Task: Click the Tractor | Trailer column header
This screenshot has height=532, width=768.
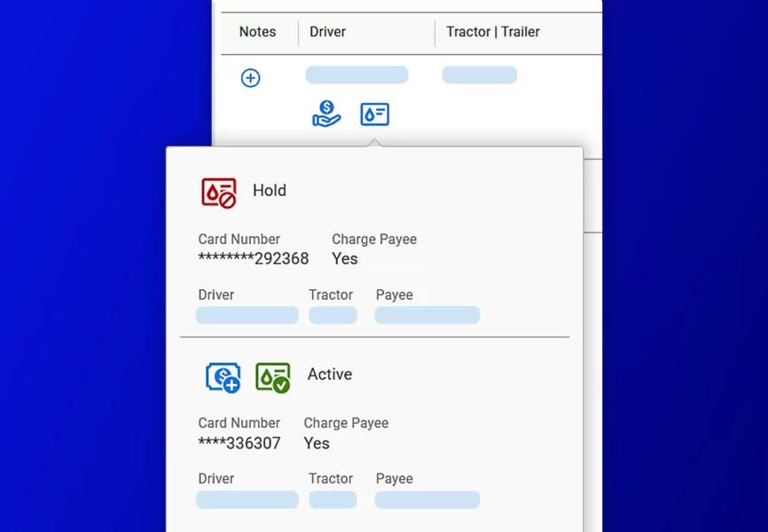Action: [493, 32]
